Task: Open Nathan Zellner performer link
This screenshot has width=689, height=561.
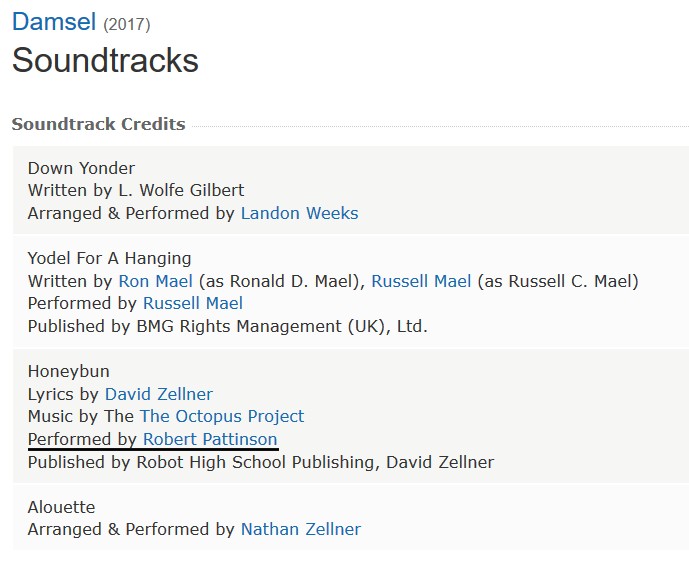Action: [301, 529]
